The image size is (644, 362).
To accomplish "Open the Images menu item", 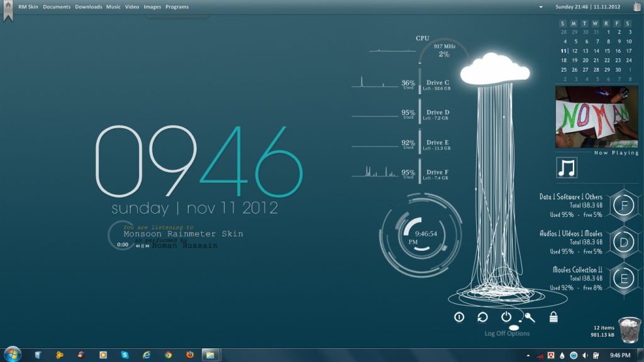I will [152, 7].
